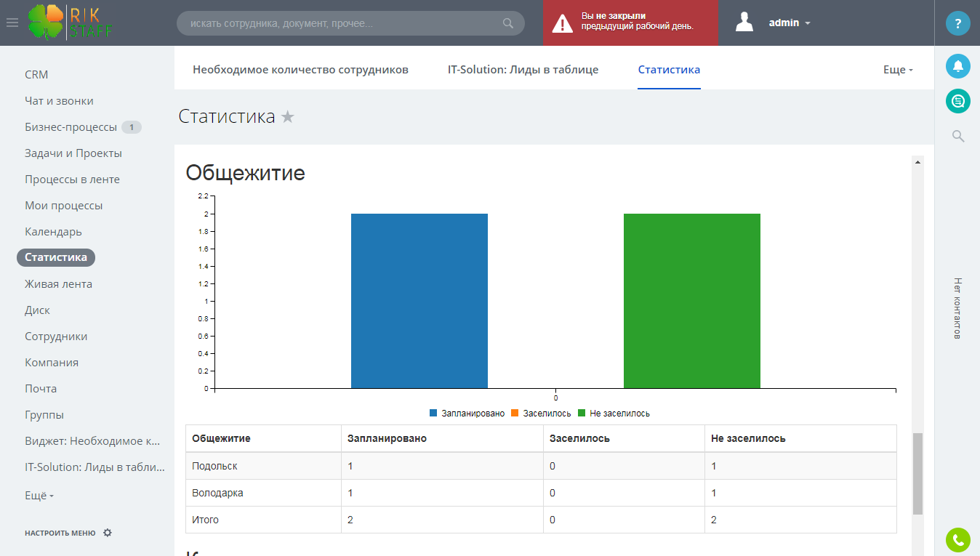This screenshot has width=980, height=556.
Task: Focus the employee and document search field
Action: point(350,23)
